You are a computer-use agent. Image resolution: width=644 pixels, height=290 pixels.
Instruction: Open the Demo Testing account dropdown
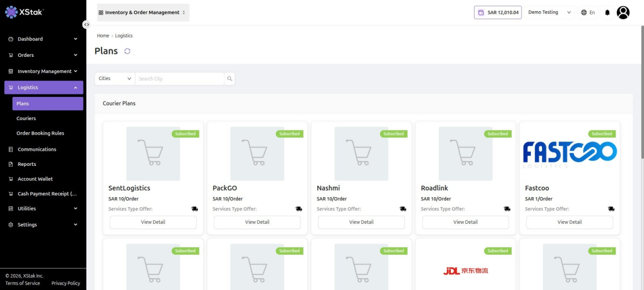coord(549,12)
